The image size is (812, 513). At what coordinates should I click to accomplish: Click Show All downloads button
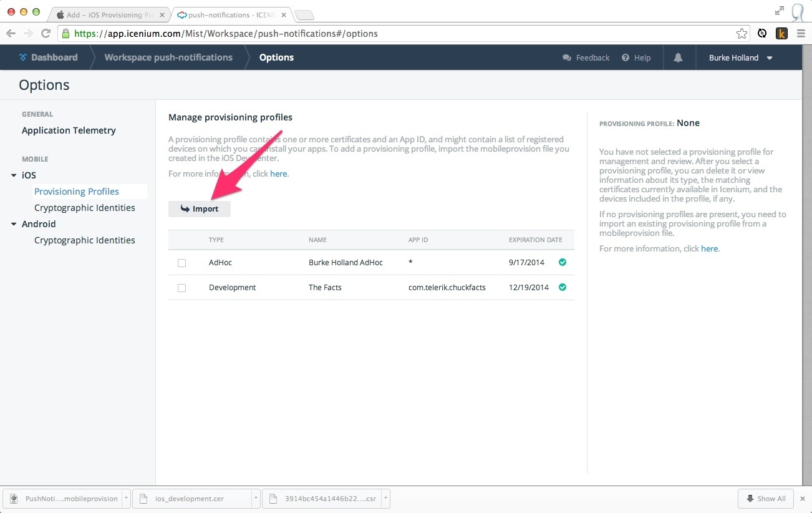(765, 499)
